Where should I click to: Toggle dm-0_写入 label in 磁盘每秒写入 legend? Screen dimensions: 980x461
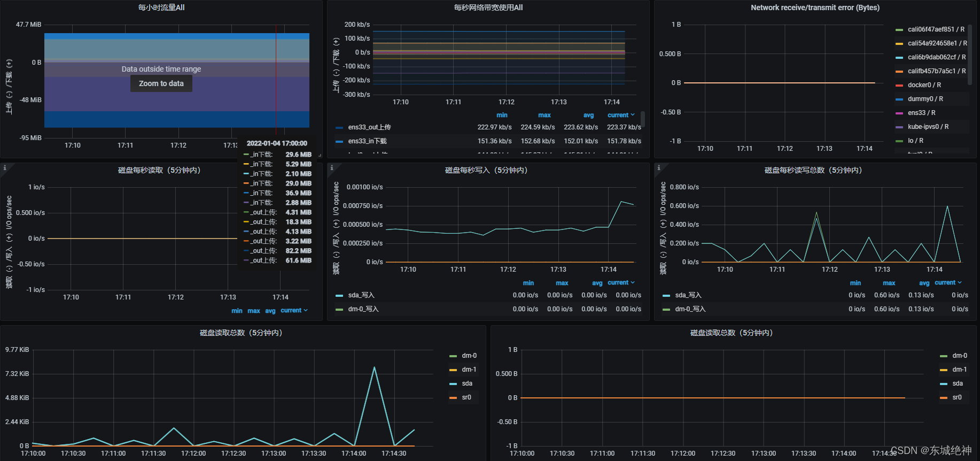click(x=363, y=309)
